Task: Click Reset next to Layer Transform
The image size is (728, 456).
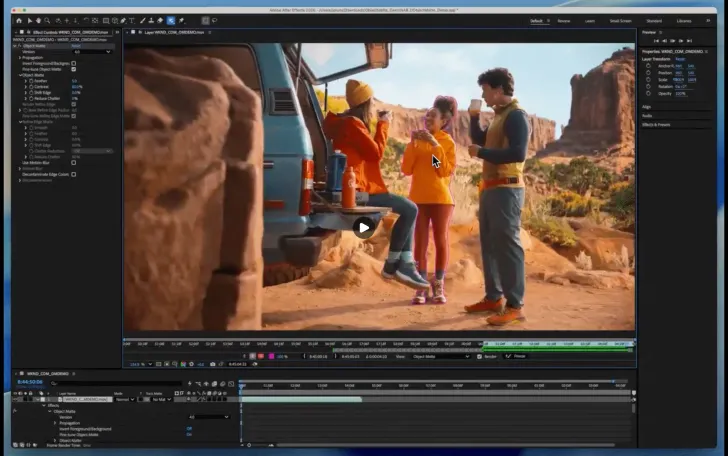Action: pos(680,59)
